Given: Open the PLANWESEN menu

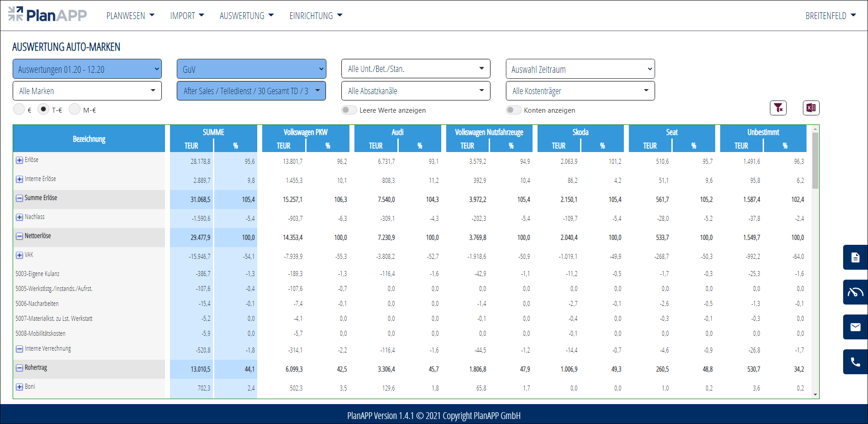Looking at the screenshot, I should coord(130,16).
